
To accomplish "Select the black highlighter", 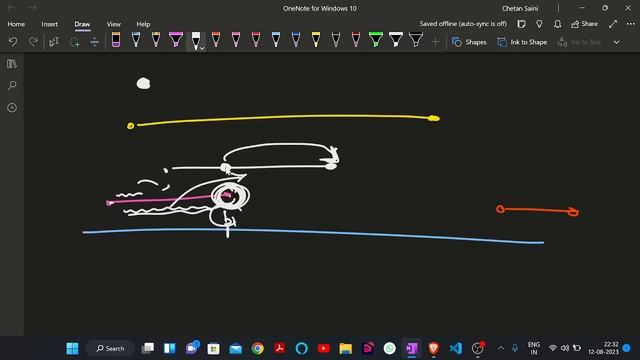I will point(416,40).
